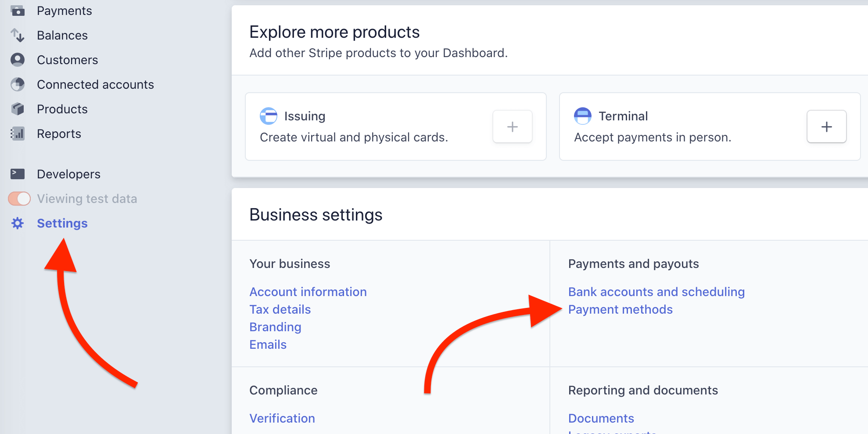
Task: Open Reports in the sidebar
Action: pos(59,134)
